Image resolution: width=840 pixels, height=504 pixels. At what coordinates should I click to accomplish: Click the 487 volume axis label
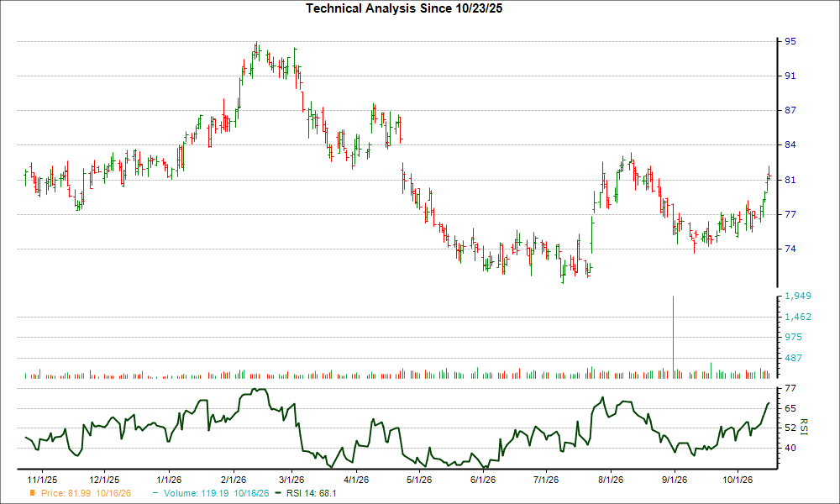pyautogui.click(x=794, y=358)
